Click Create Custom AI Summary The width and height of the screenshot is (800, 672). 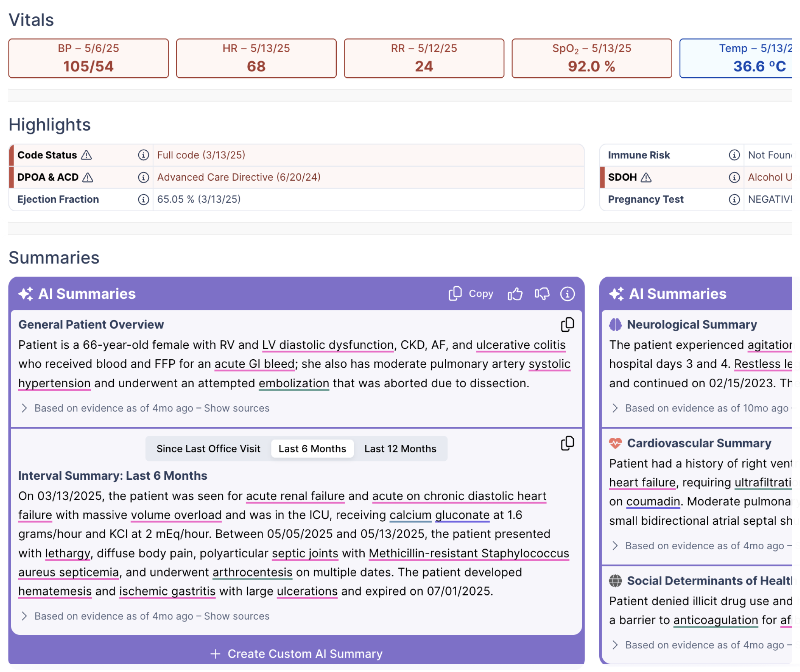pos(296,653)
